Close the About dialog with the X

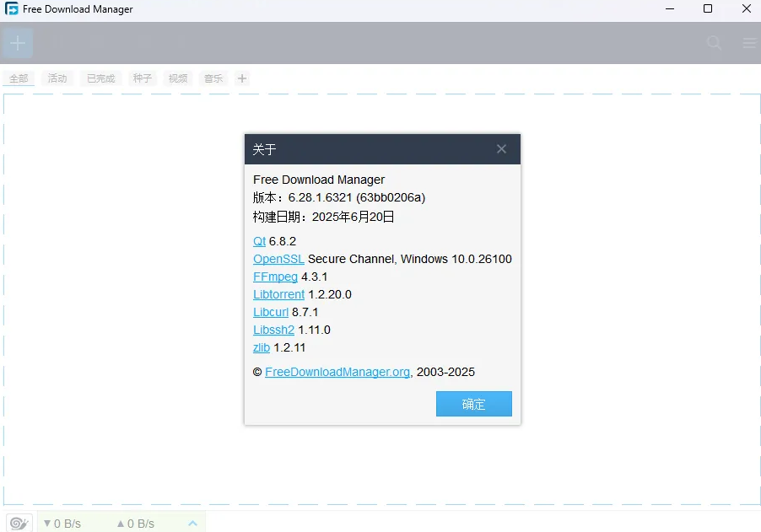pos(501,148)
